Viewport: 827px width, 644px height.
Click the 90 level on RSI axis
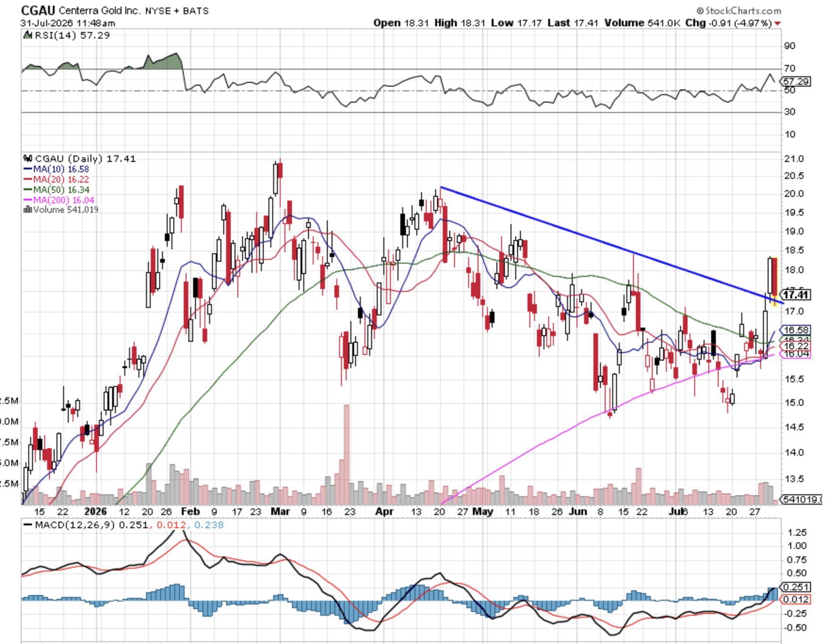tap(790, 46)
